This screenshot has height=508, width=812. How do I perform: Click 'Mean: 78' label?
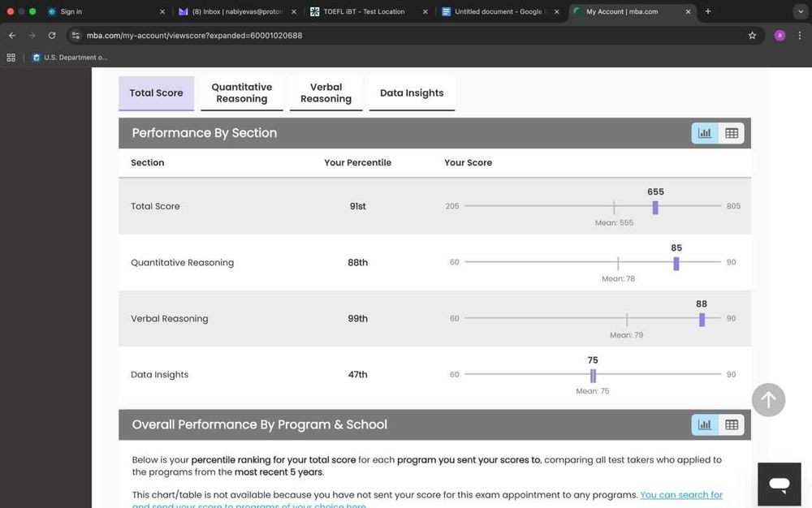[x=618, y=279]
